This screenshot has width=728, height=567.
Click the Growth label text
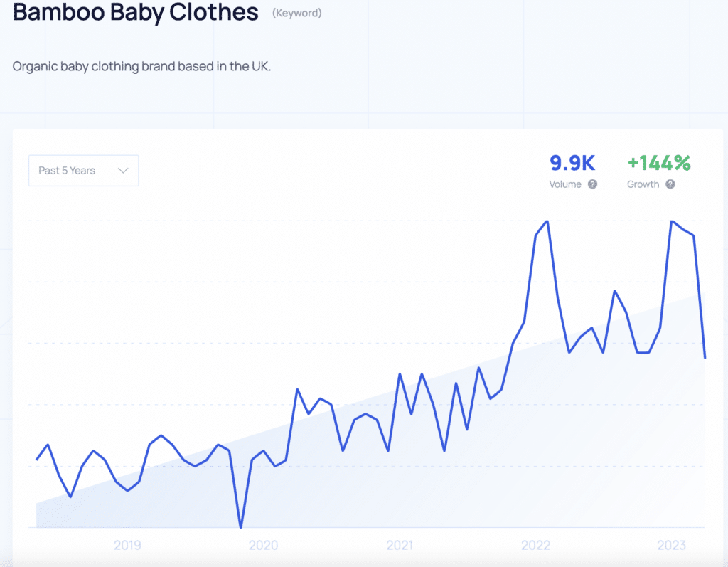(643, 184)
